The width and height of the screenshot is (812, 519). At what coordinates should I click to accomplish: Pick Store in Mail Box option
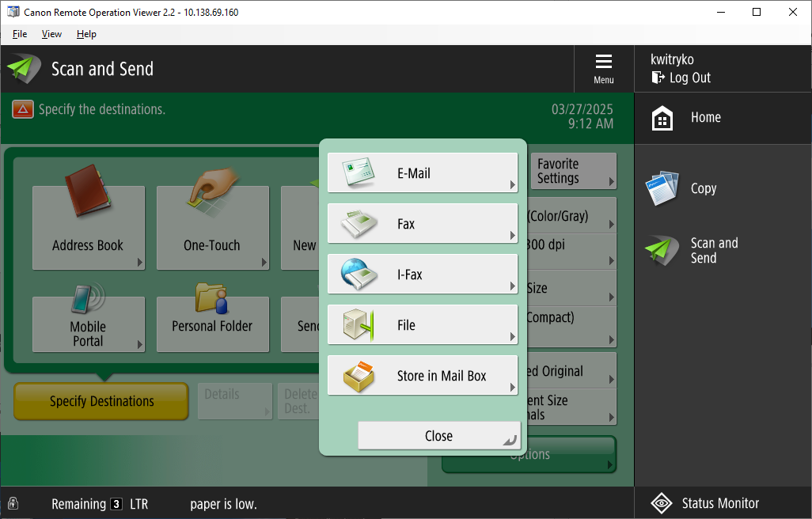(x=422, y=375)
